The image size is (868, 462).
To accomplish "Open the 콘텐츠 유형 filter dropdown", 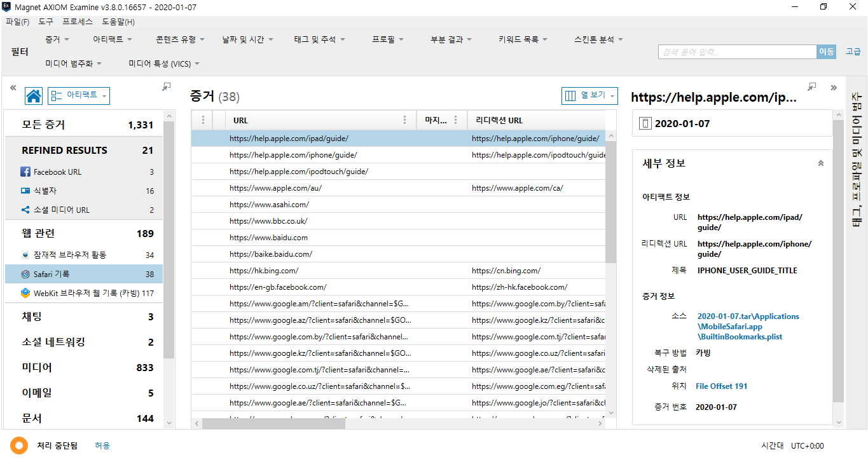I will pos(180,39).
